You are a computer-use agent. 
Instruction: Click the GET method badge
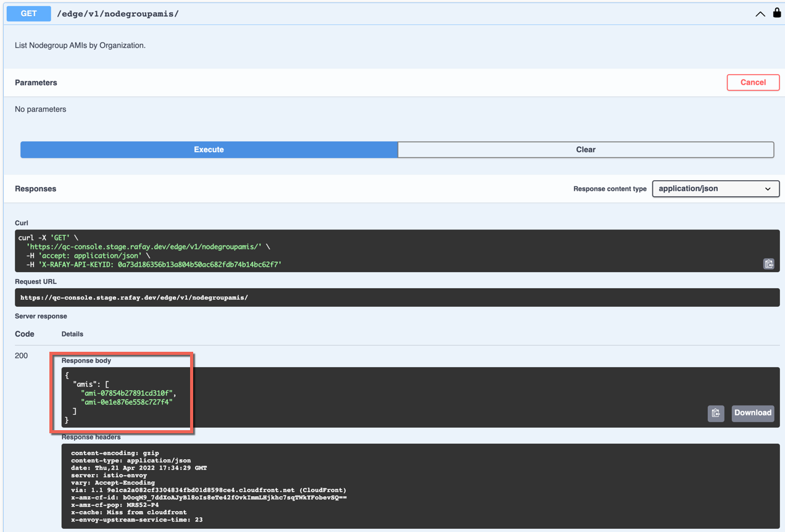pyautogui.click(x=28, y=14)
